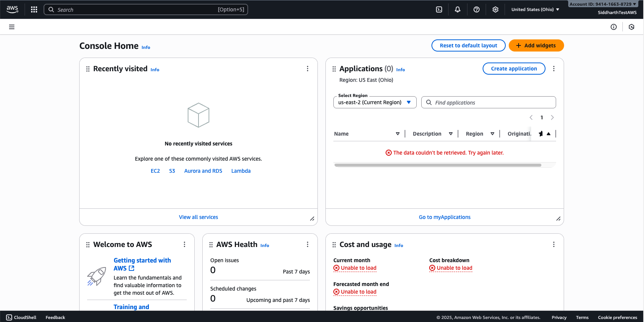Screen dimensions: 644x322
Task: Grab the Cost and usage drag handle
Action: (x=334, y=245)
